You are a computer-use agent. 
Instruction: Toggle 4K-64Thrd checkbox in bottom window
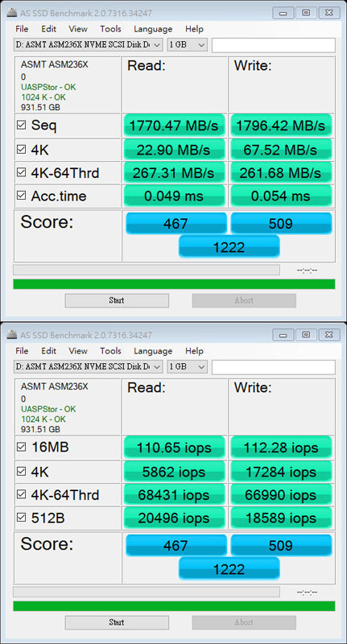click(22, 495)
